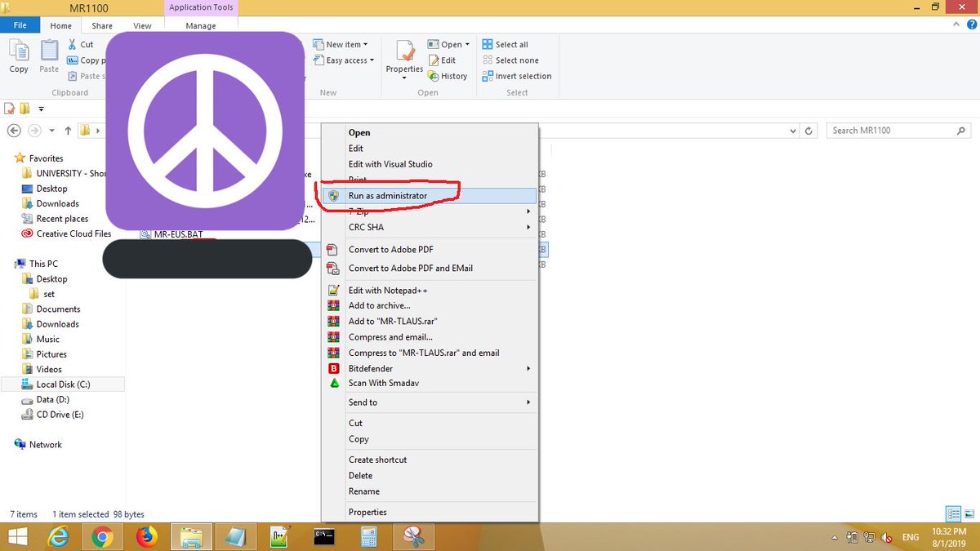The width and height of the screenshot is (980, 551).
Task: Open file History in ribbon
Action: [x=448, y=76]
